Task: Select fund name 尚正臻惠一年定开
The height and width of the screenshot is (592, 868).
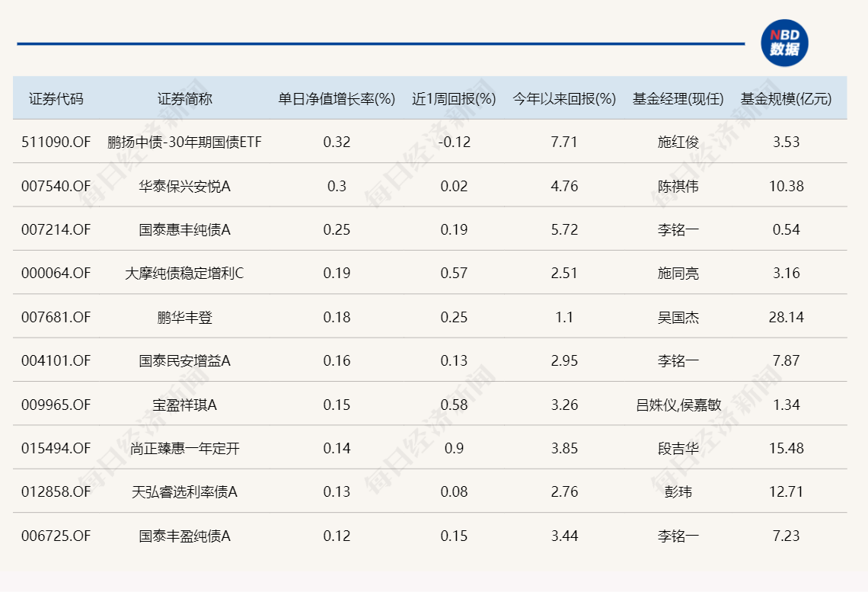Action: pyautogui.click(x=184, y=448)
